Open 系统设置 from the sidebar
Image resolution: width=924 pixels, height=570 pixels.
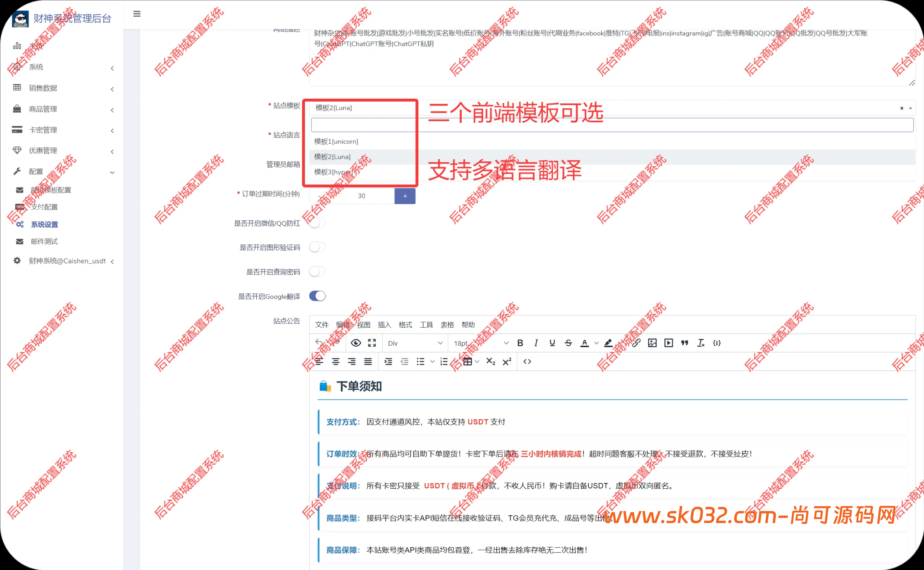tap(44, 224)
